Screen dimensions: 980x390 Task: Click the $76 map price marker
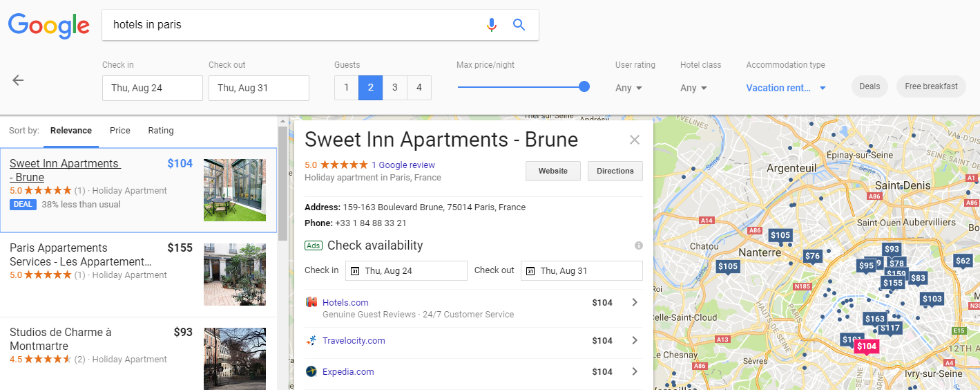click(813, 257)
